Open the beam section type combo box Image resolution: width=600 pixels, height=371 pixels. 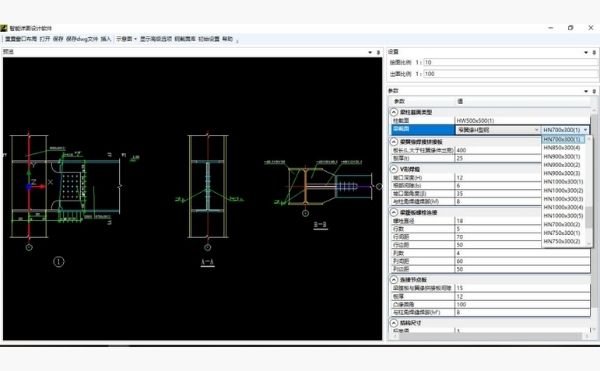pos(498,130)
